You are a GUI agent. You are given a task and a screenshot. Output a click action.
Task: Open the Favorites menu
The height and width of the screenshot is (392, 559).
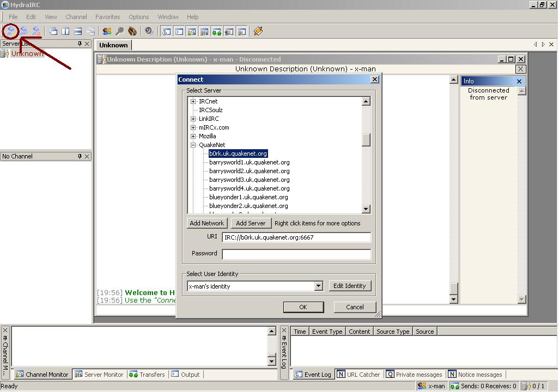tap(108, 17)
